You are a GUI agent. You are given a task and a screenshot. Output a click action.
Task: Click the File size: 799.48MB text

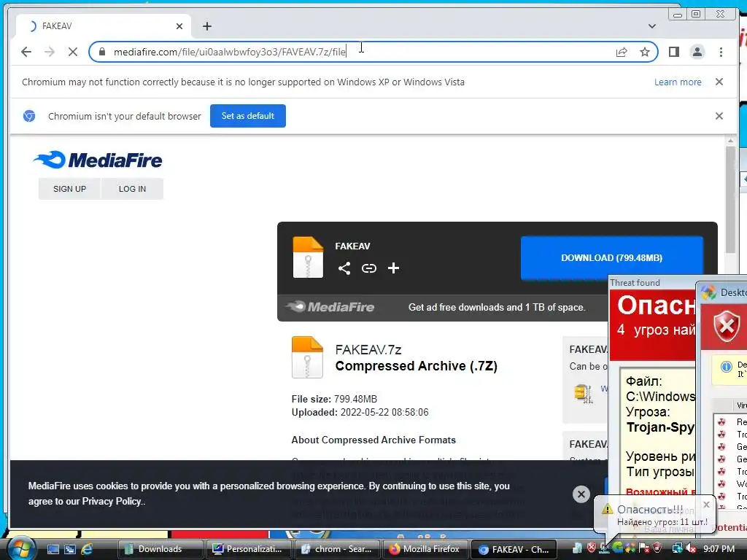[x=334, y=399]
